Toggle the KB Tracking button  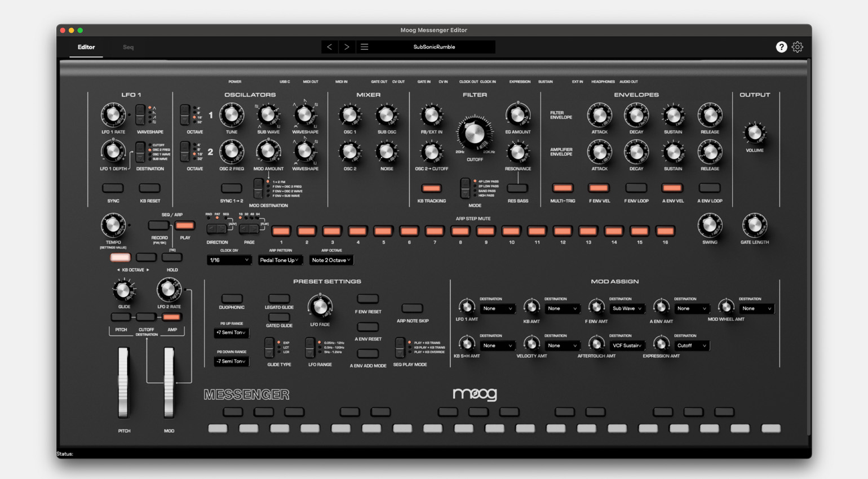(x=431, y=188)
